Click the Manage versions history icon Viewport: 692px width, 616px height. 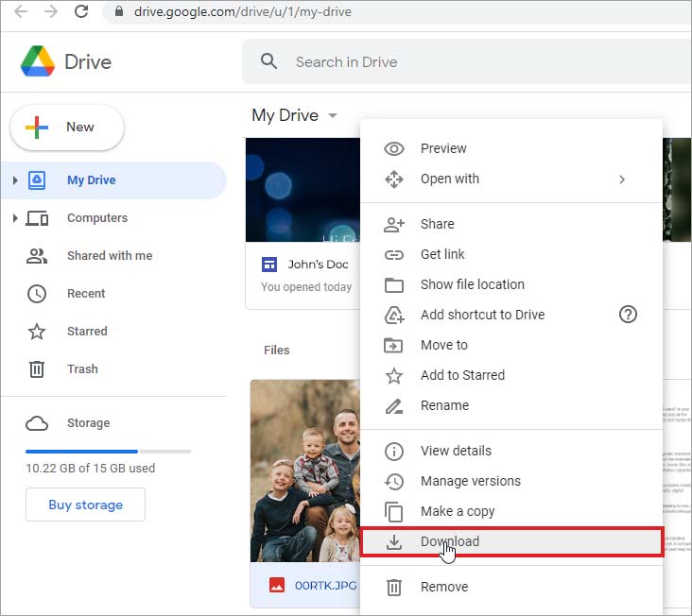pos(393,481)
